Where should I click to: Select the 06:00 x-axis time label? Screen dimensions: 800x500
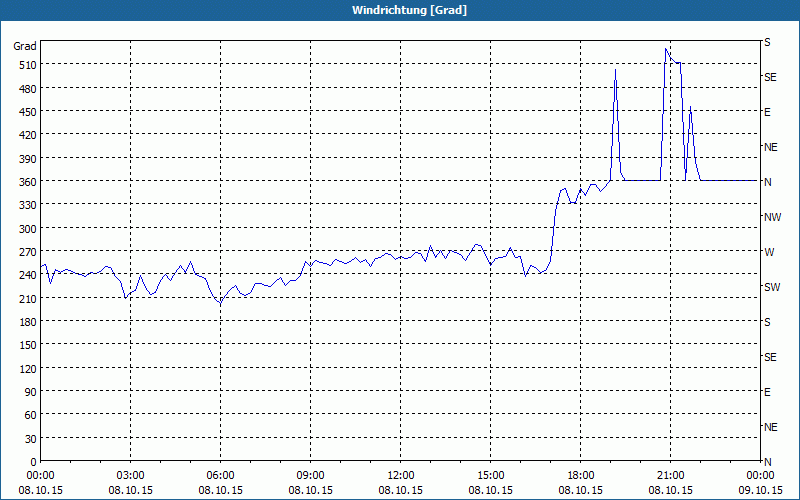point(220,476)
